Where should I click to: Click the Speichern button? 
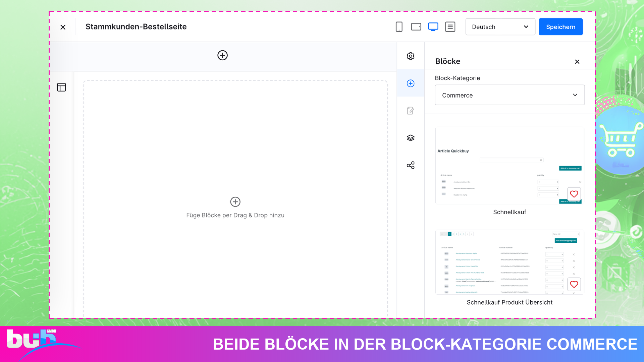tap(560, 27)
